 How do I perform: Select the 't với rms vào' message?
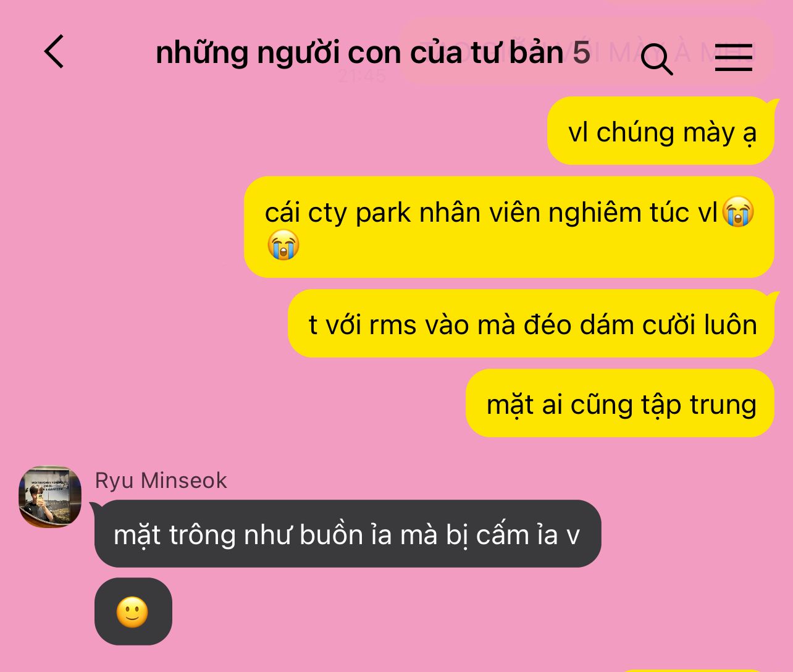pyautogui.click(x=531, y=324)
